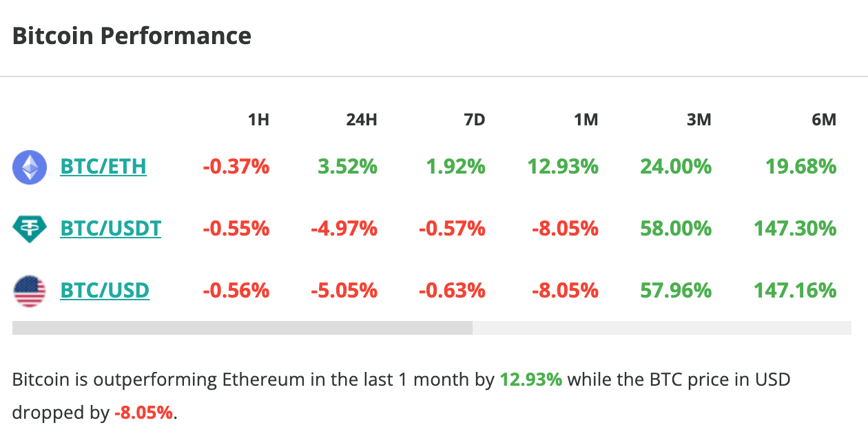Image resolution: width=868 pixels, height=436 pixels.
Task: Click the red -8.05% in the summary sentence
Action: [144, 413]
